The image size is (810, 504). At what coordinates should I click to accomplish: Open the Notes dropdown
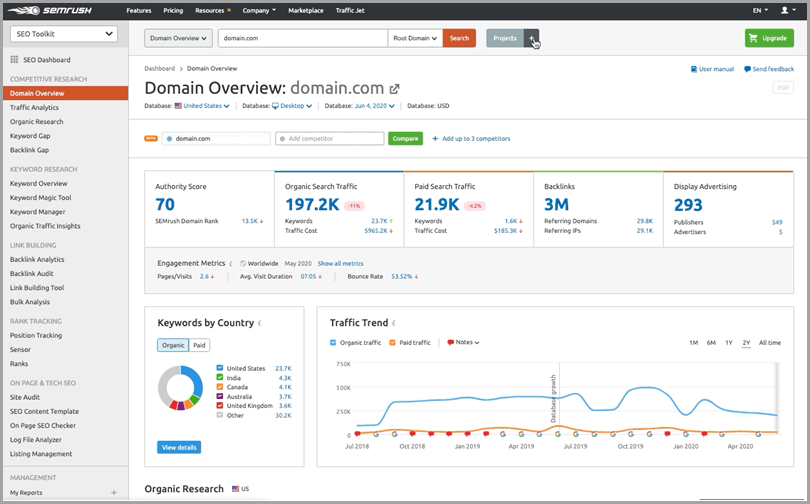coord(468,342)
